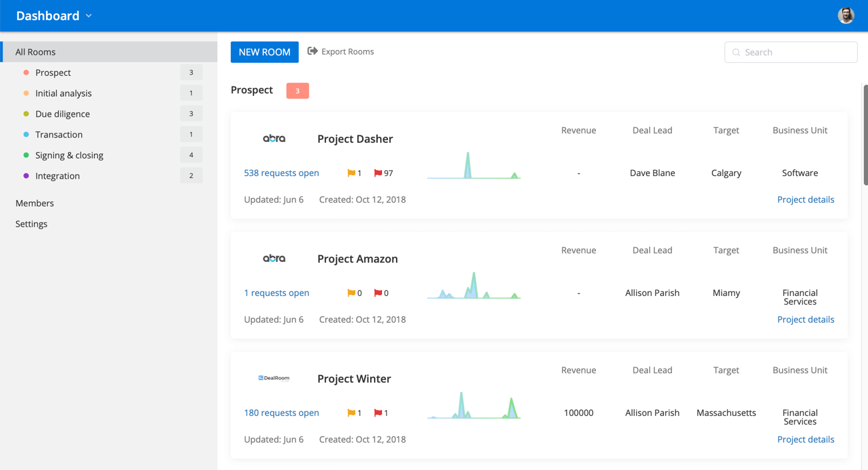Select the Due diligence stage
This screenshot has height=470, width=868.
[x=62, y=114]
